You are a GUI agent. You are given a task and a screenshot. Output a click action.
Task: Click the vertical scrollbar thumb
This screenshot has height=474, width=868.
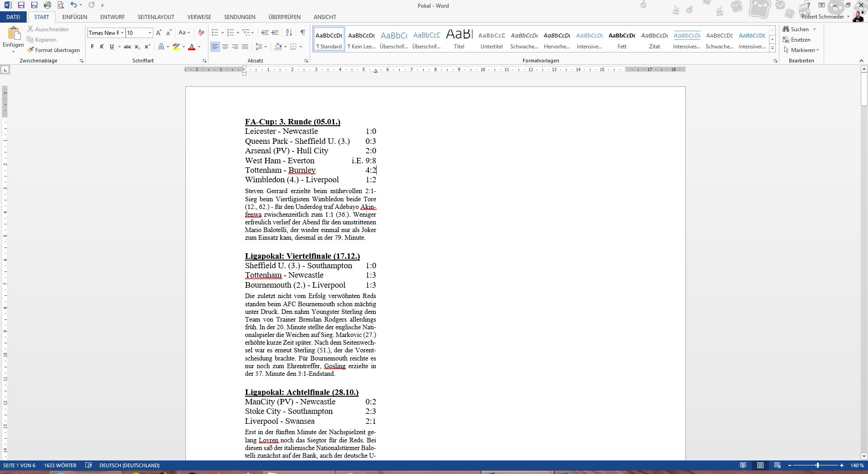pos(864,89)
